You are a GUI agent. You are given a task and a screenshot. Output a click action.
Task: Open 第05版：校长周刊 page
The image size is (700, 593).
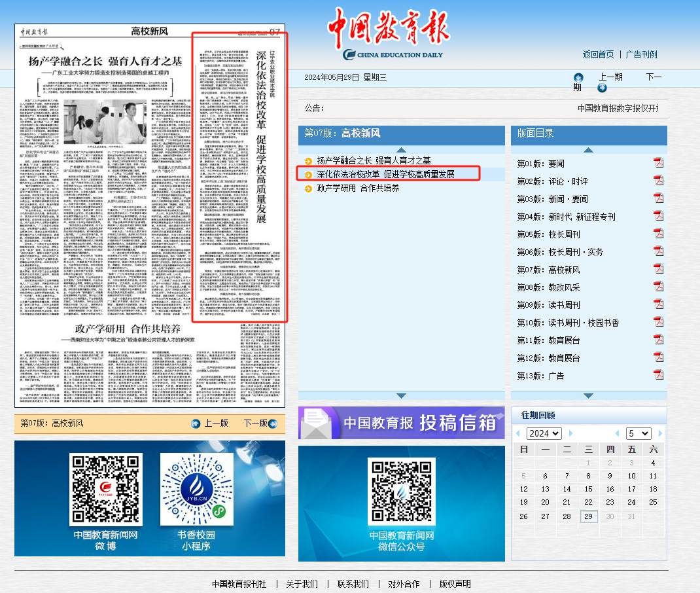(x=548, y=234)
